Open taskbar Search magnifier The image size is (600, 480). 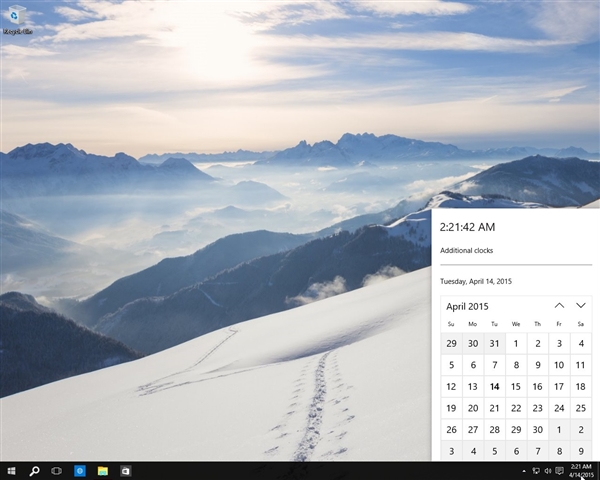(34, 471)
